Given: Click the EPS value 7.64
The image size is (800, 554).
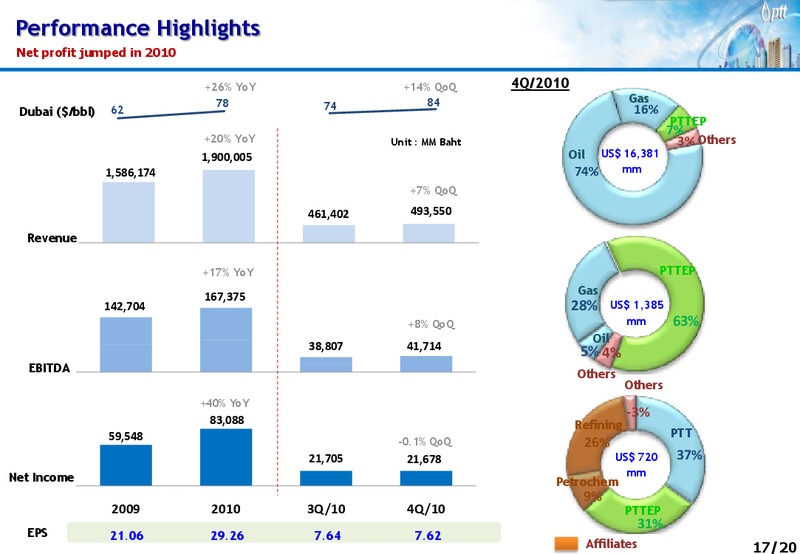Looking at the screenshot, I should click(328, 535).
